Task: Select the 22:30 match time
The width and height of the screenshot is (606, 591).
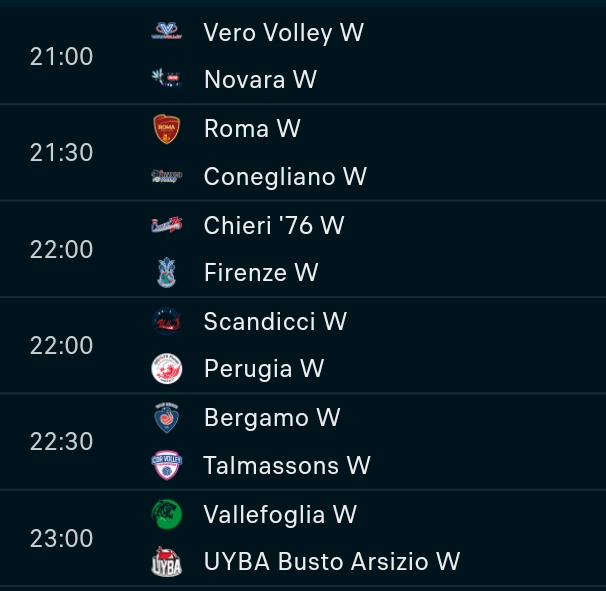Action: point(61,442)
